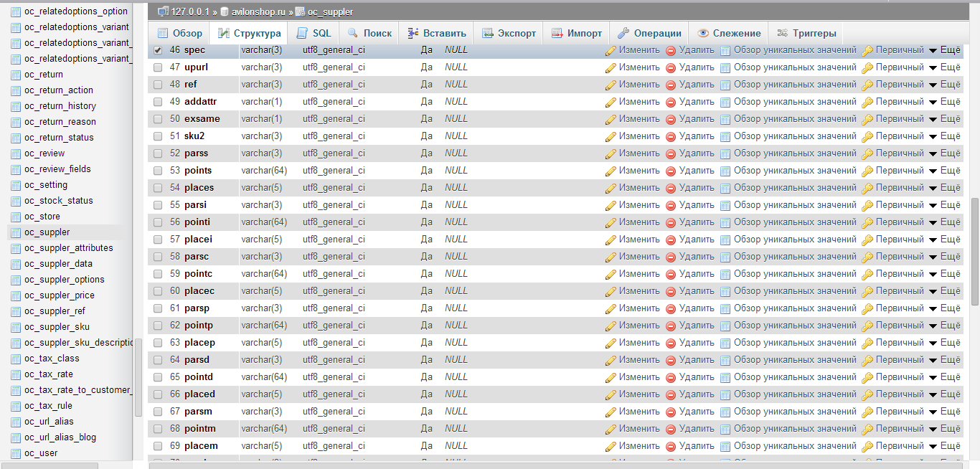980x469 pixels.
Task: Click unique values icon for row places
Action: [x=725, y=188]
